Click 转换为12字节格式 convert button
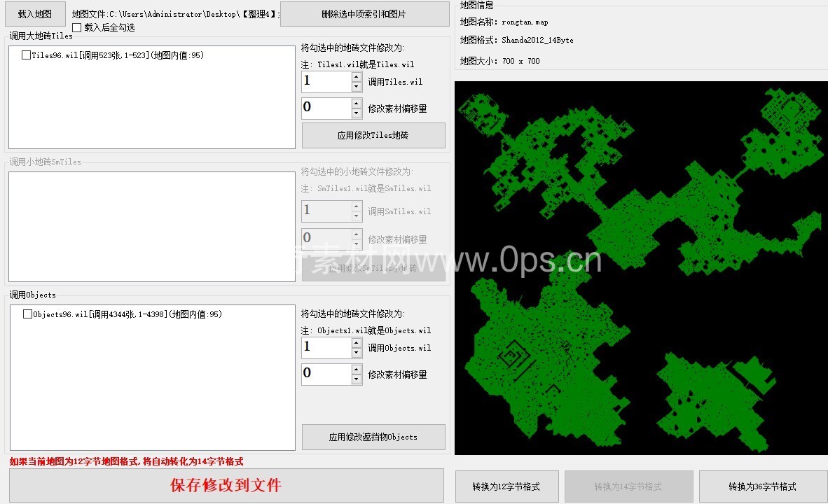Screen dimensions: 828x504 [506, 486]
